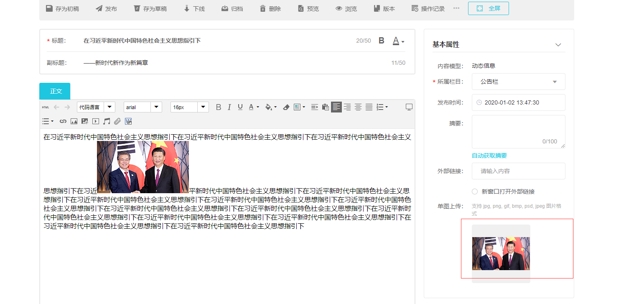Open the 预览 preview
The width and height of the screenshot is (644, 304).
[x=308, y=9]
